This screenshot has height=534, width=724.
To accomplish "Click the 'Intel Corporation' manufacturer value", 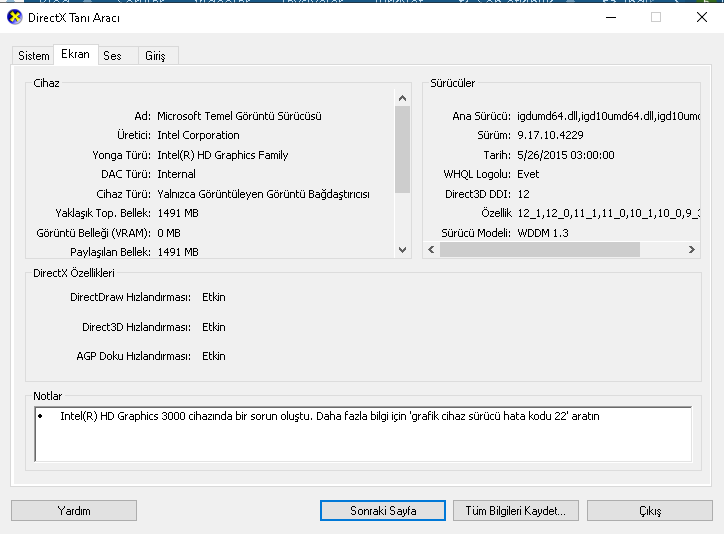I will point(198,135).
